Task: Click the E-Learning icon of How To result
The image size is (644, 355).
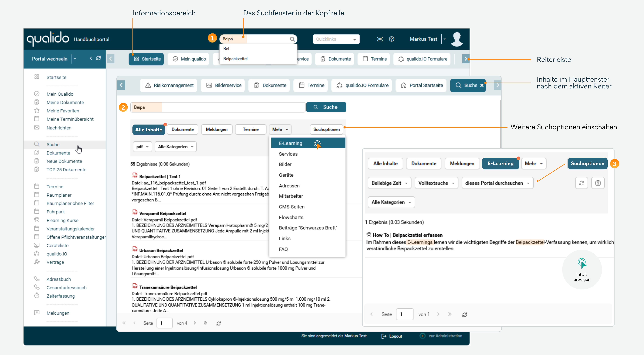Action: (368, 235)
